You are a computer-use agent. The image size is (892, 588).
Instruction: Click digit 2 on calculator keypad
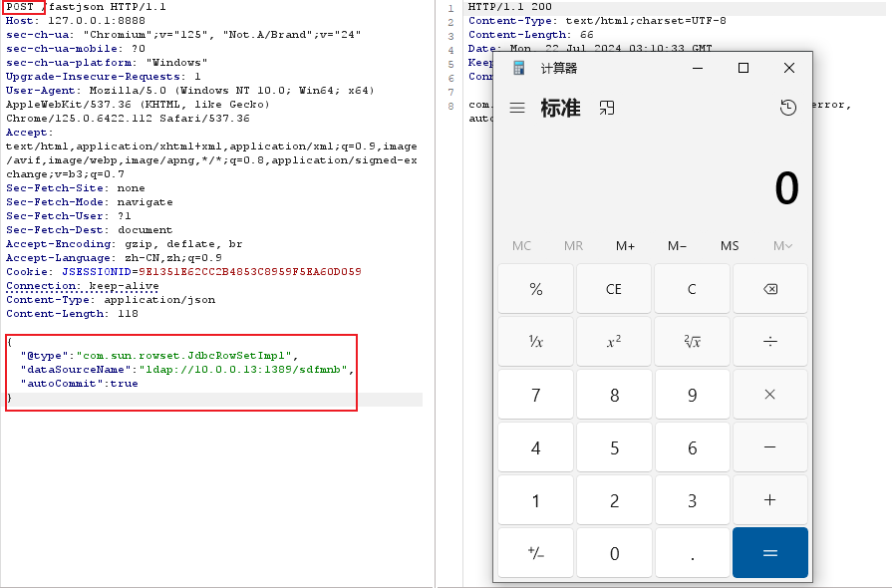coord(614,500)
